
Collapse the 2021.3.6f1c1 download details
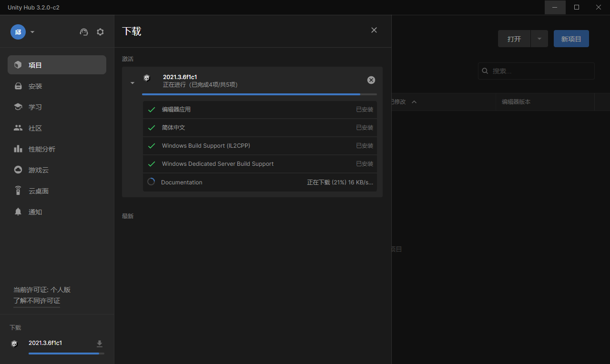132,83
